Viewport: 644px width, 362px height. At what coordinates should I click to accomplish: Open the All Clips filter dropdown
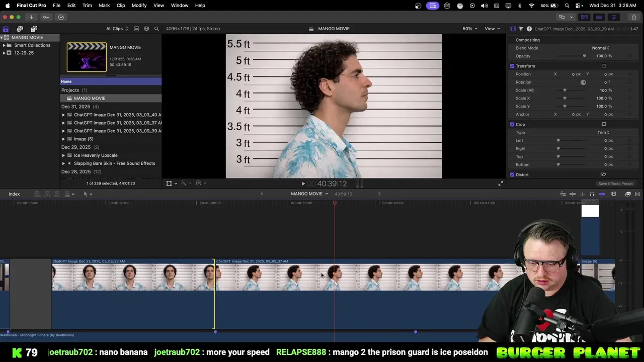[x=117, y=29]
